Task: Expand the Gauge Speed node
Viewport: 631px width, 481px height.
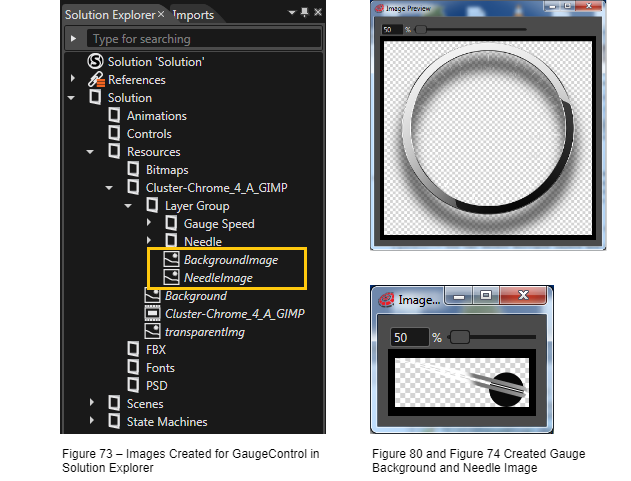Action: click(x=149, y=222)
